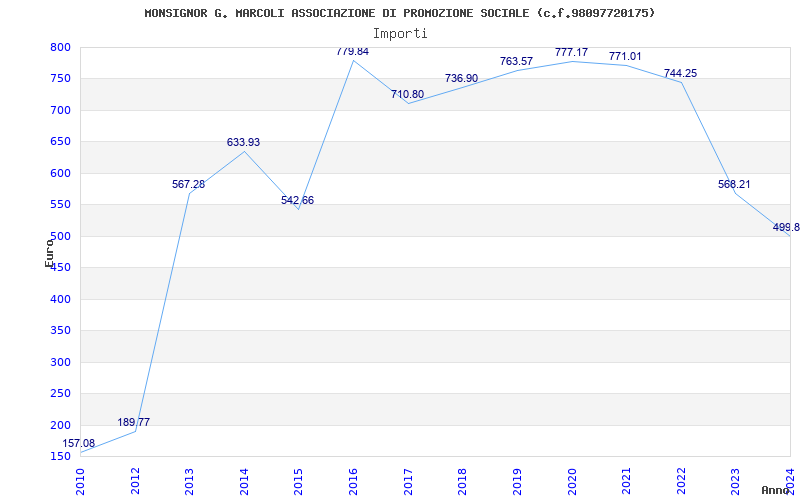Select the 750 y-axis tick label
The height and width of the screenshot is (500, 800).
point(60,79)
